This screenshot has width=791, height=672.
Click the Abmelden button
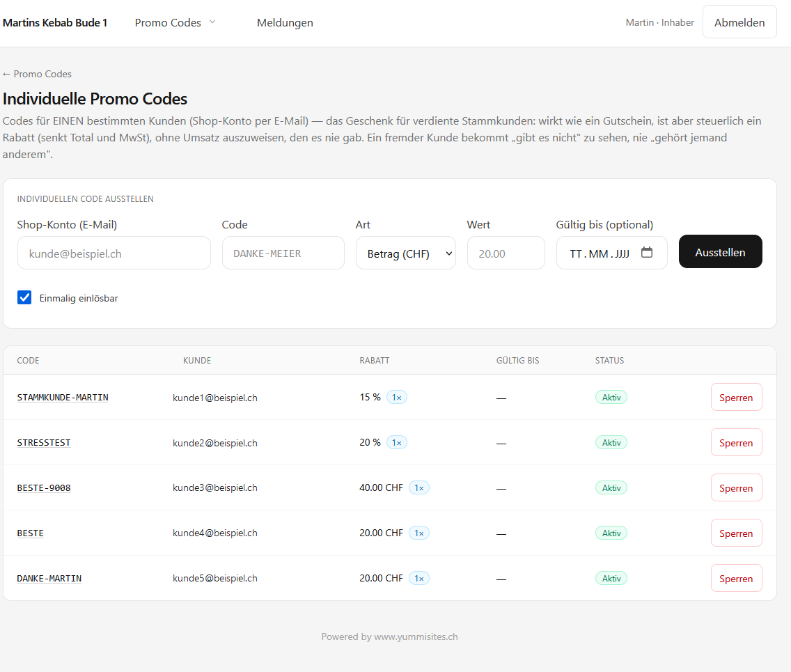[739, 22]
